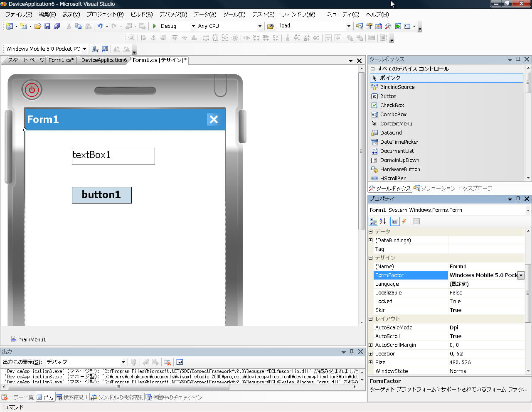The height and width of the screenshot is (412, 532).
Task: Open the FormFactor value dropdown arrow
Action: (x=521, y=275)
